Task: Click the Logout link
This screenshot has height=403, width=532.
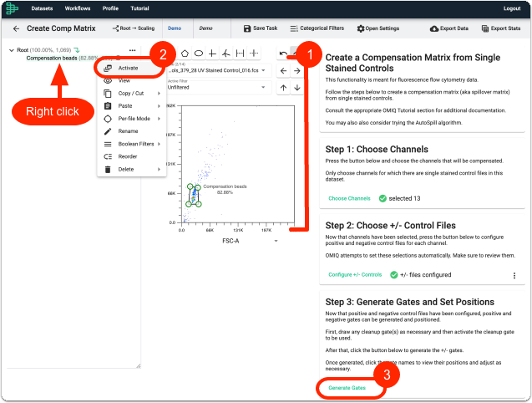Action: [512, 8]
